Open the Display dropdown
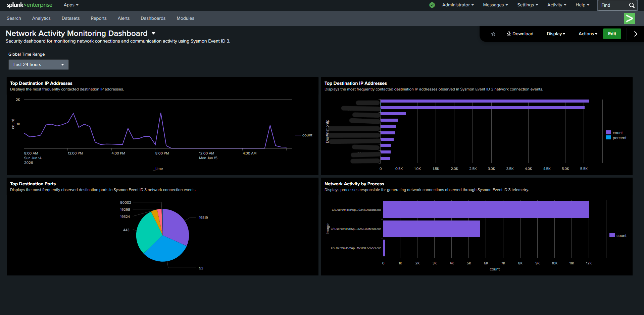The width and height of the screenshot is (644, 315). 556,34
